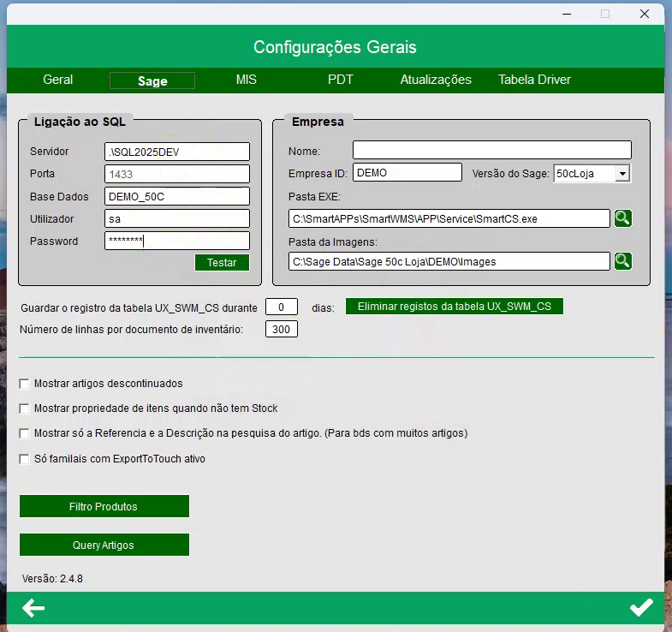This screenshot has height=632, width=672.
Task: Open the MIS tab
Action: tap(246, 80)
